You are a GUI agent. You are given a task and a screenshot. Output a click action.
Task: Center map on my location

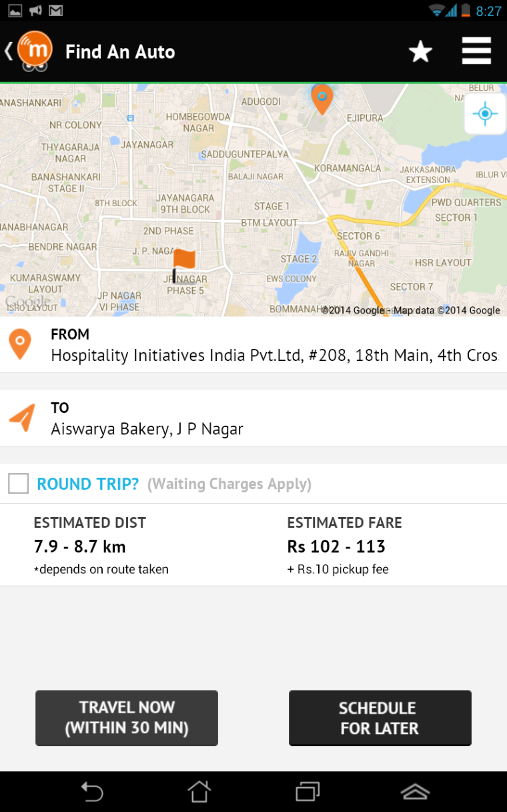click(x=485, y=114)
